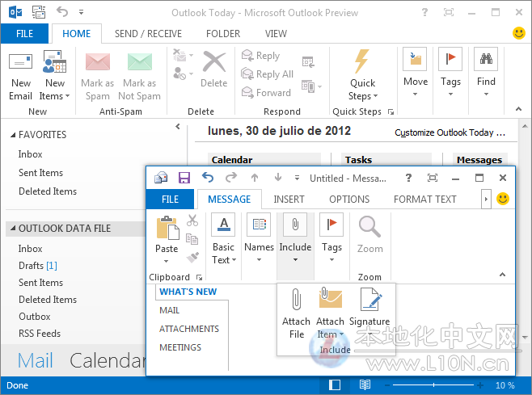Switch to the Insert tab in message window

[x=289, y=199]
